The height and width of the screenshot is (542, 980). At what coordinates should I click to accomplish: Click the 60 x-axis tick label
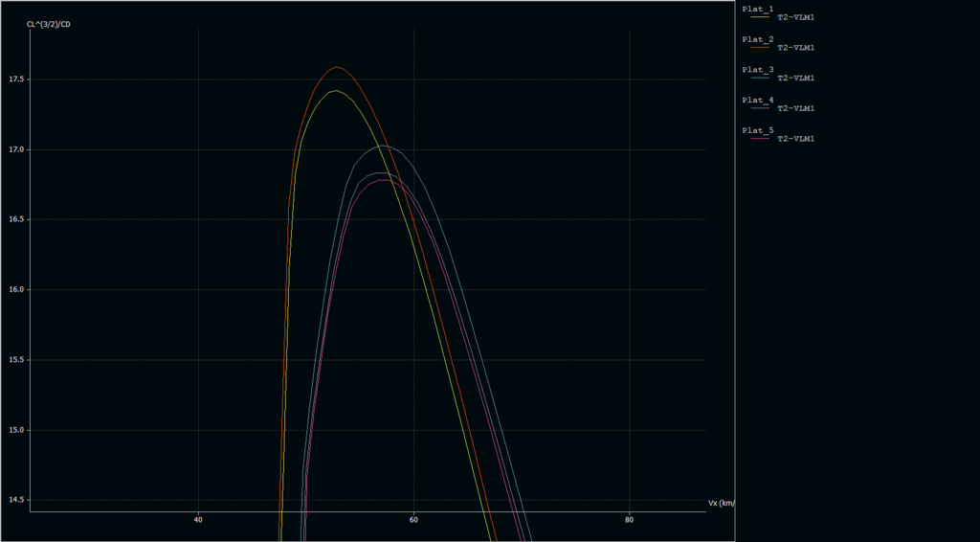(413, 520)
